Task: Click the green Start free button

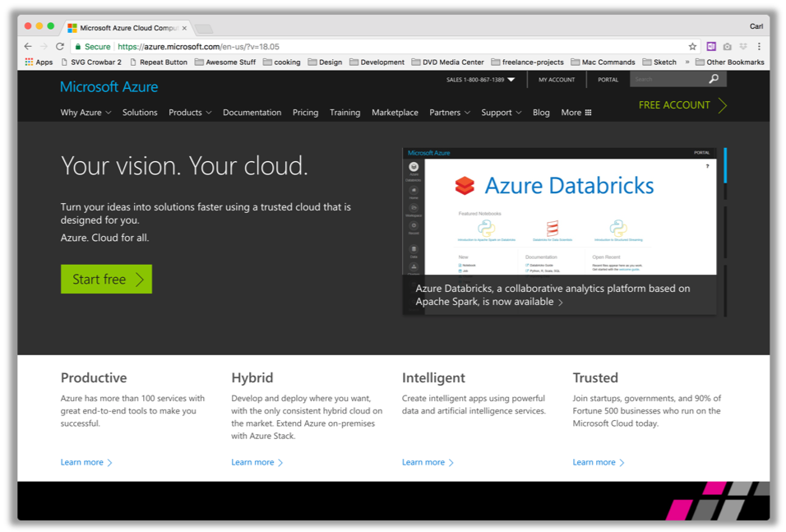Action: point(106,279)
